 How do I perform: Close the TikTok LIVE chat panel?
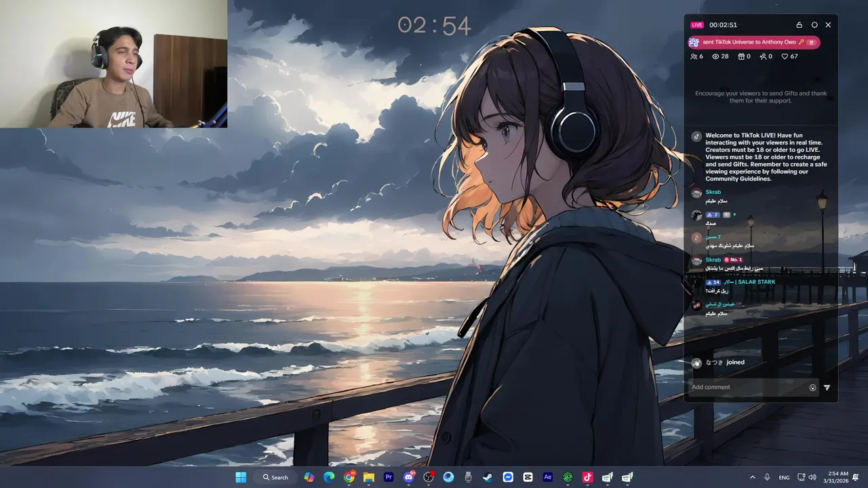pos(828,25)
